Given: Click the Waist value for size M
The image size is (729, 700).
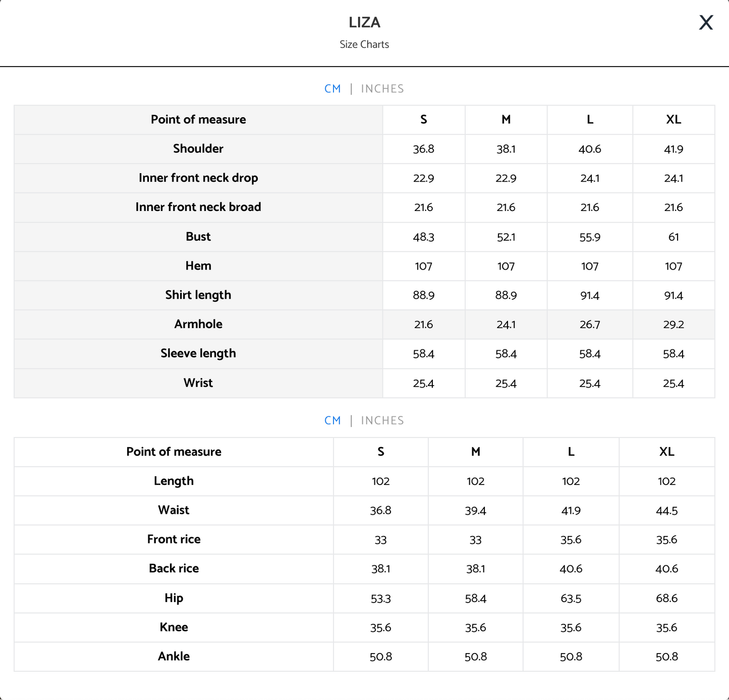Looking at the screenshot, I should tap(475, 511).
